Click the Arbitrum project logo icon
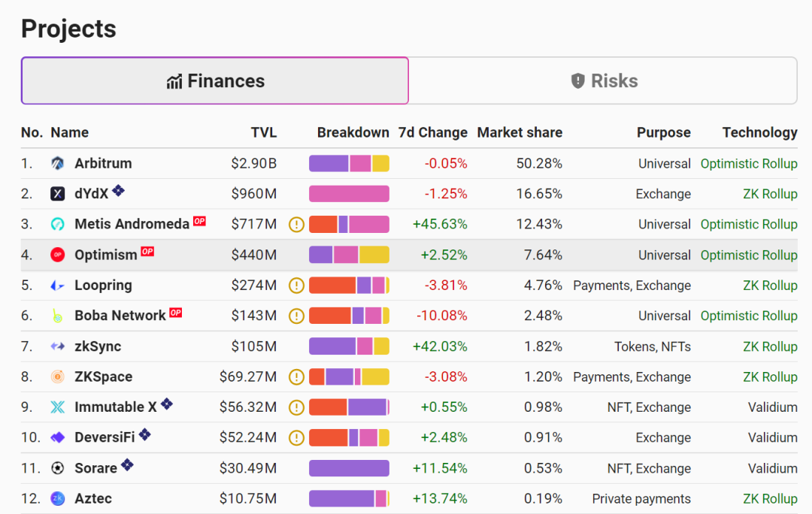Screen dimensions: 812x514 click(58, 164)
